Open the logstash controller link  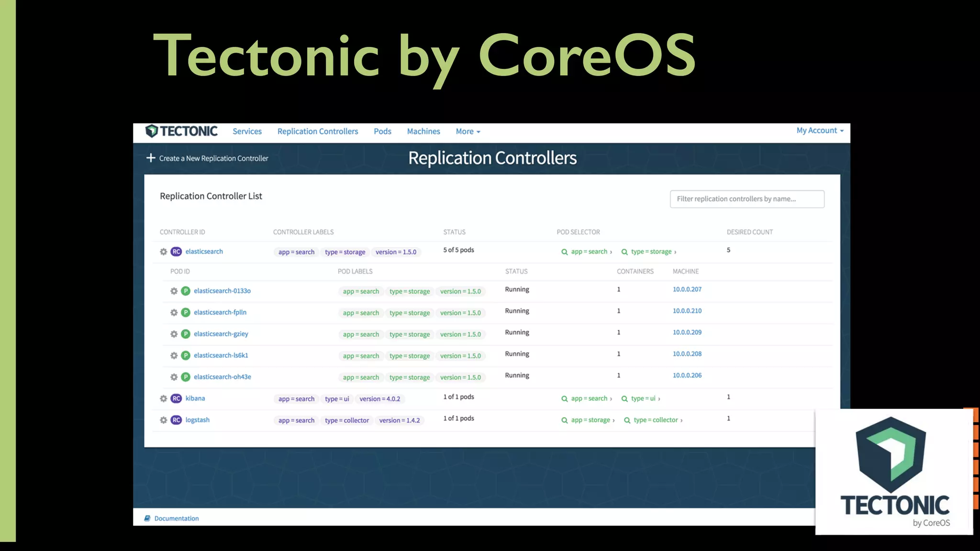point(198,420)
